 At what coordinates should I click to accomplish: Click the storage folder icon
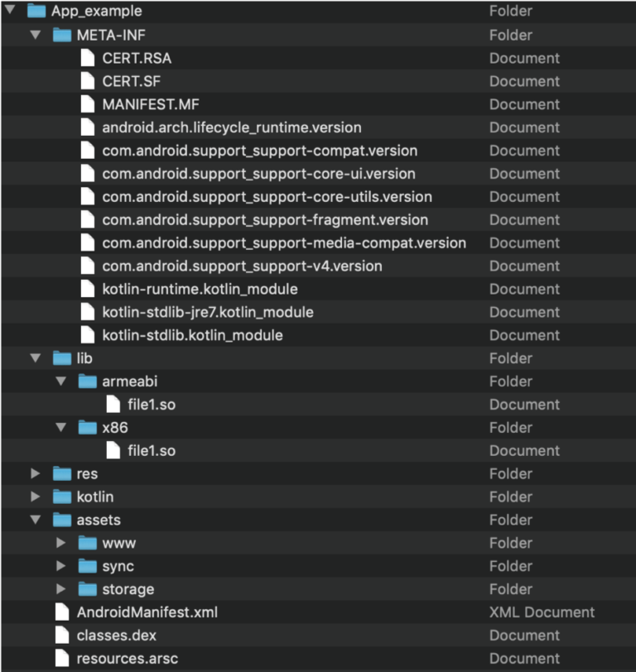pyautogui.click(x=88, y=589)
